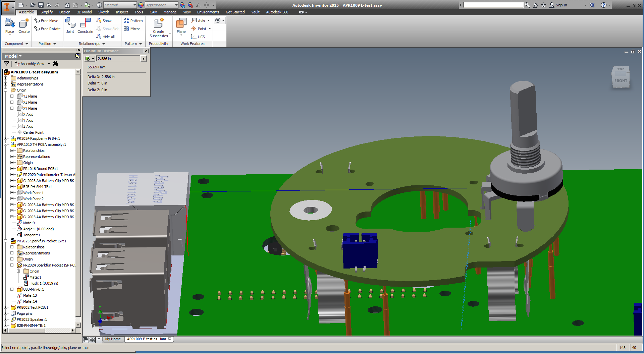Open the Pattern component tool

click(x=133, y=21)
